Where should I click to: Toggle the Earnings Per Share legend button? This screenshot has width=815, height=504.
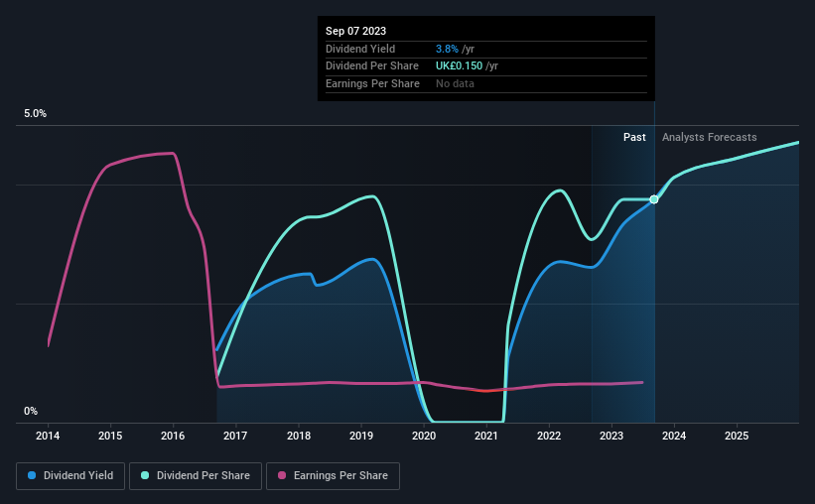(333, 476)
